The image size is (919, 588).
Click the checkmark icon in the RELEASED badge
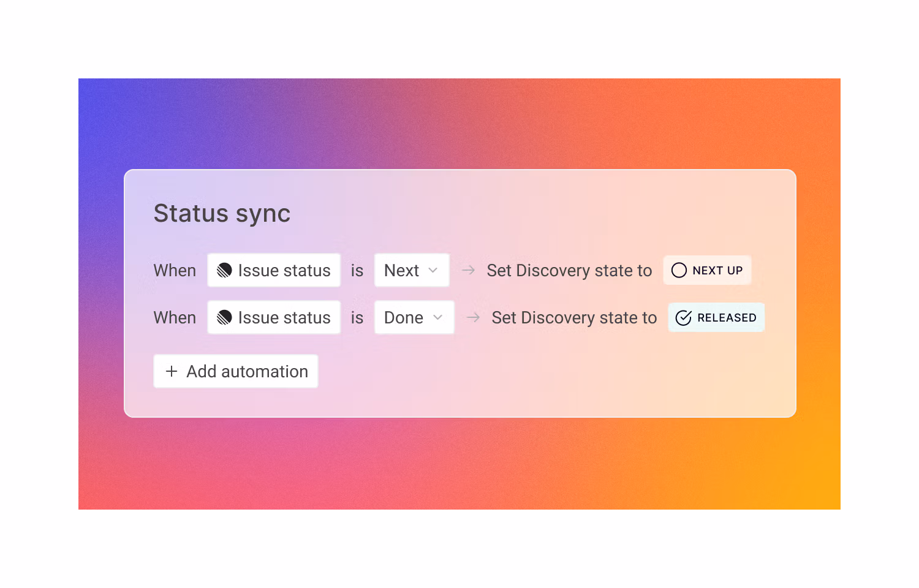(684, 317)
